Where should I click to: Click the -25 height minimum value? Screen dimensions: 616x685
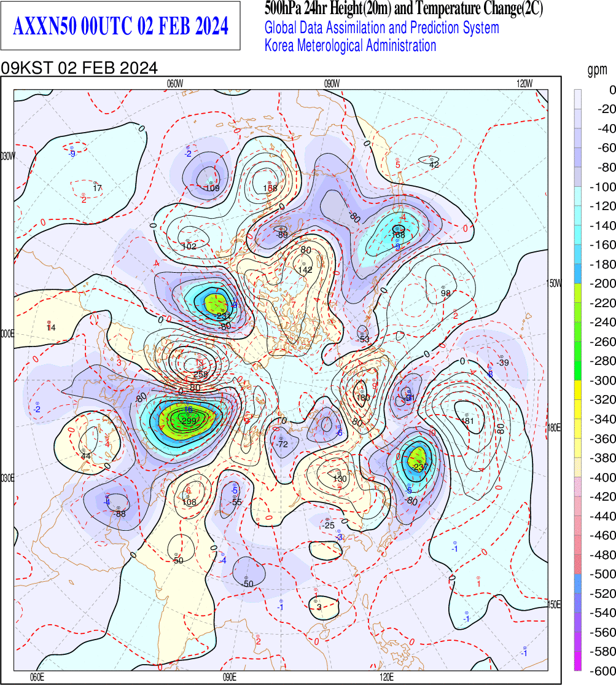[x=328, y=525]
